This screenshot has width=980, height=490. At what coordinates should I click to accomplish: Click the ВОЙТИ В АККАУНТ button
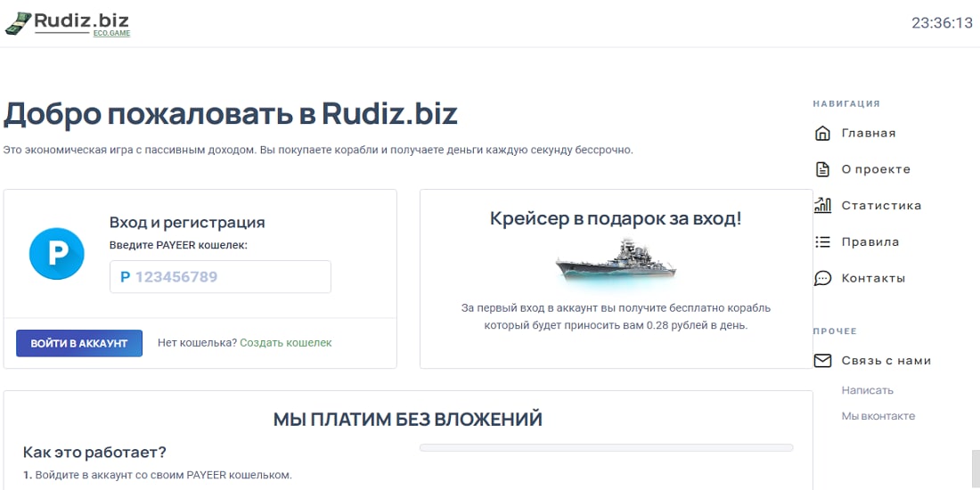79,343
